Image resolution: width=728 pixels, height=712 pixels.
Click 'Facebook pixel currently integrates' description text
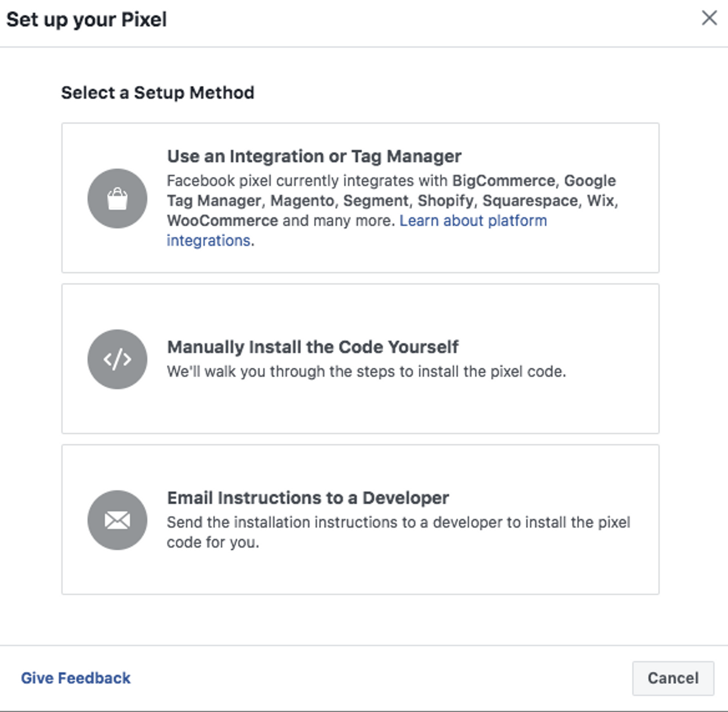coord(307,181)
